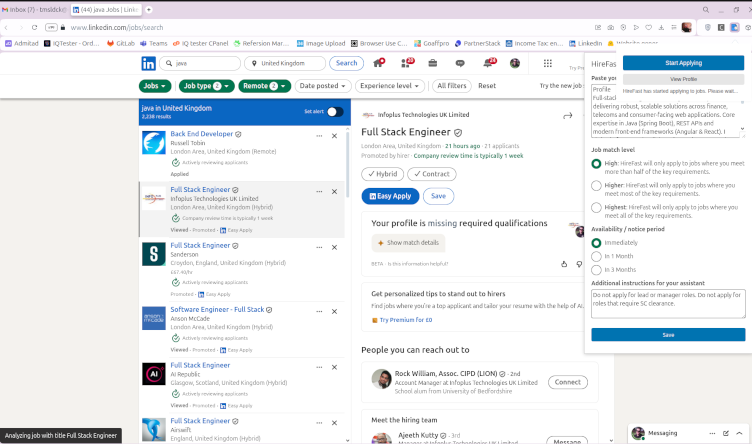Select Highest job match level

[597, 207]
